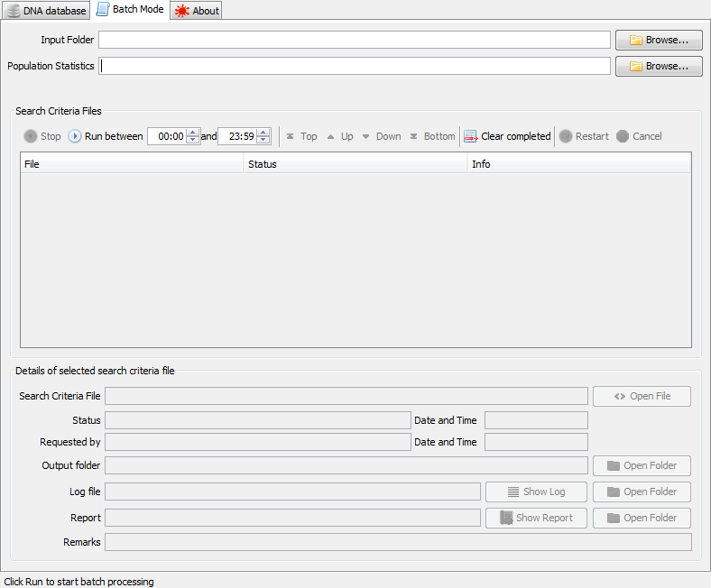Move selected file to Bottom
Viewport: 711px width, 588px height.
pos(432,136)
